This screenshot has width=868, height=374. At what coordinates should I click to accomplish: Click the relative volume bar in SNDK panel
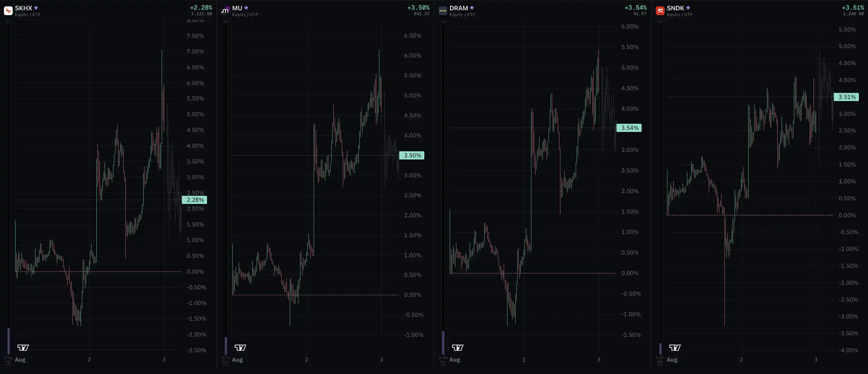click(660, 349)
